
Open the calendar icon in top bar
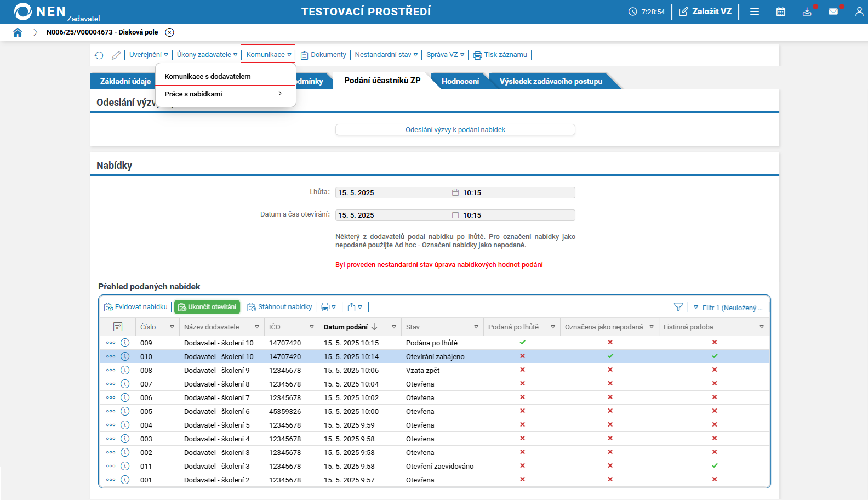point(781,12)
